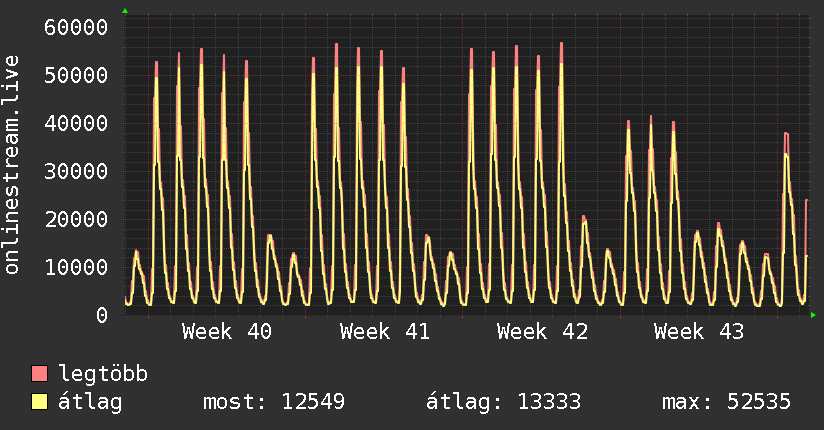This screenshot has height=430, width=824.
Task: Click the 20000 y-axis value
Action: point(76,219)
